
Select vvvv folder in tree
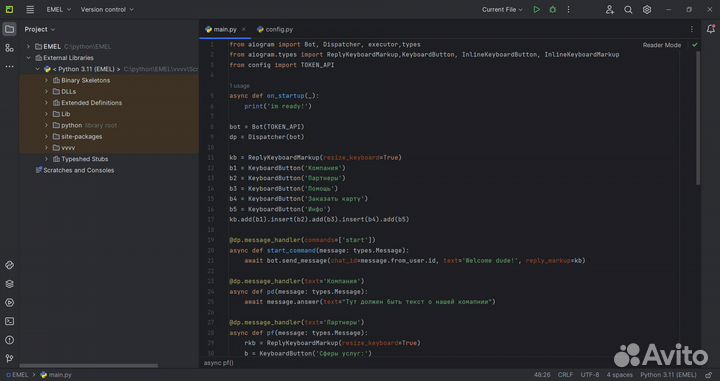(x=68, y=148)
